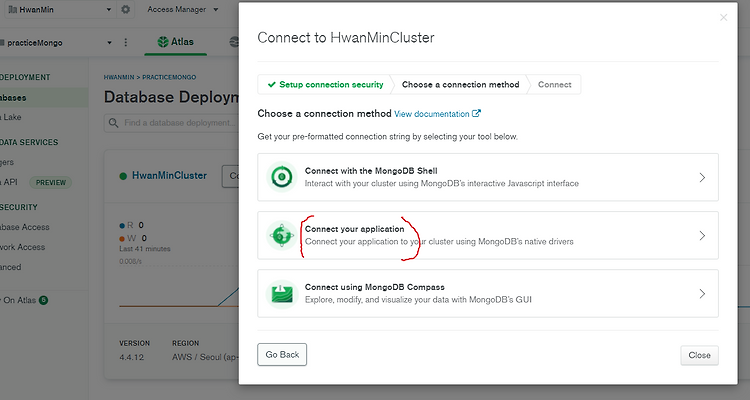
Task: Select the Connect step
Action: (554, 84)
